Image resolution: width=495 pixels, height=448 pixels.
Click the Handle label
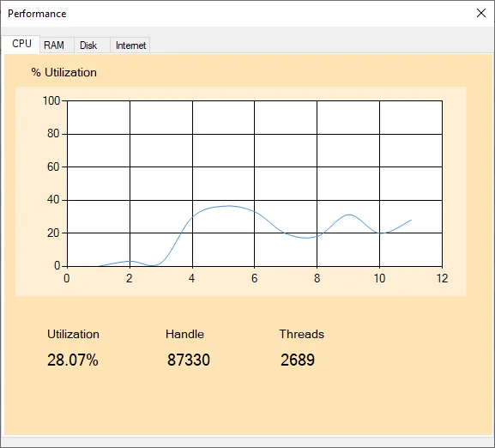coord(184,334)
